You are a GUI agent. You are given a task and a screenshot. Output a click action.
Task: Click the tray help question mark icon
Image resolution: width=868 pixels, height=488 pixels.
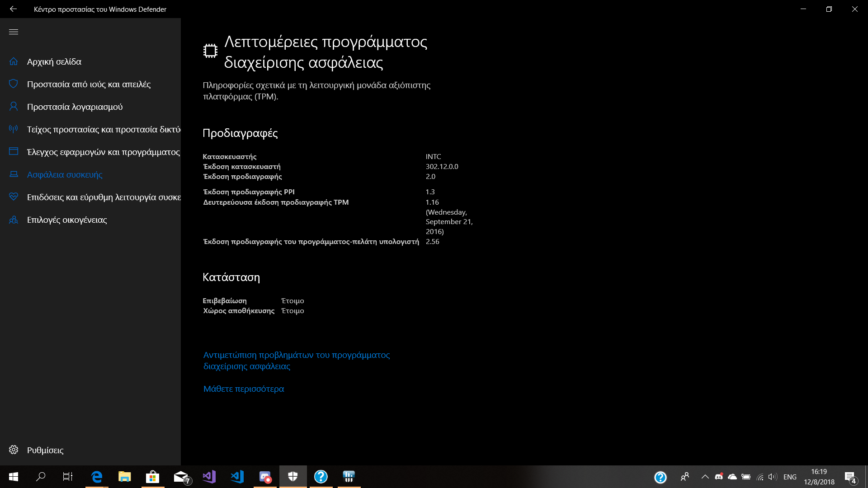pos(660,477)
